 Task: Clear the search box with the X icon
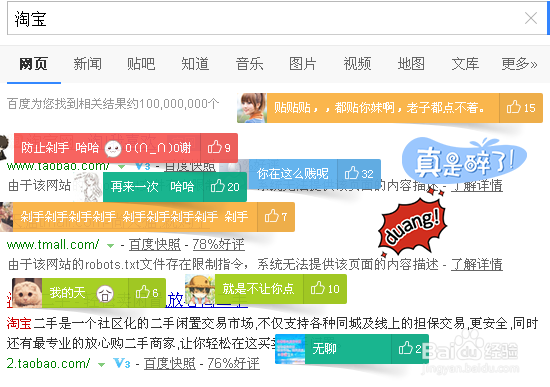tap(531, 18)
